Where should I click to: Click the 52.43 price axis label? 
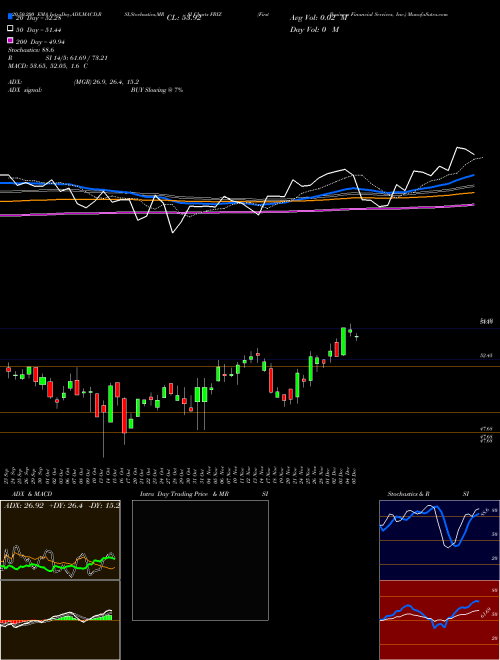click(486, 356)
